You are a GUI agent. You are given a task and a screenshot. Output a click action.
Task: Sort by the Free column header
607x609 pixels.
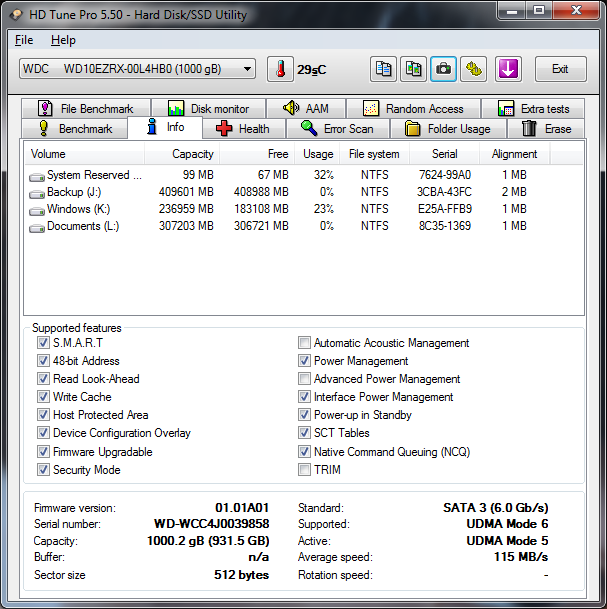pyautogui.click(x=257, y=154)
